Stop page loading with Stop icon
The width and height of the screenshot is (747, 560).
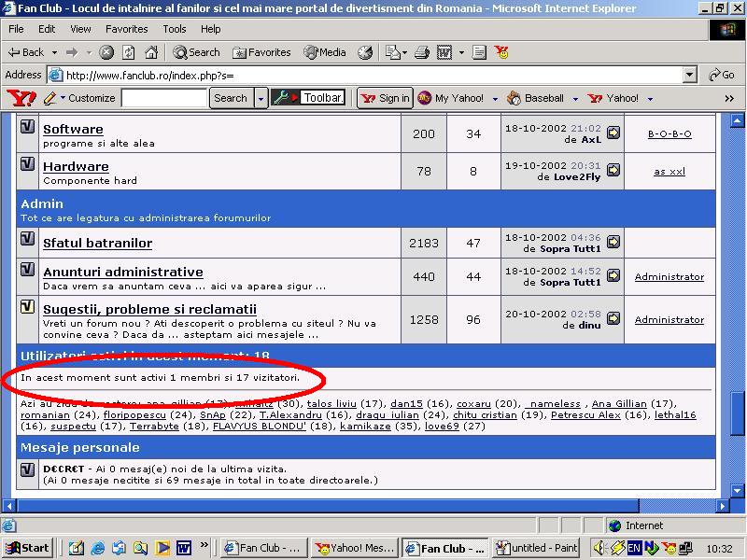coord(106,52)
